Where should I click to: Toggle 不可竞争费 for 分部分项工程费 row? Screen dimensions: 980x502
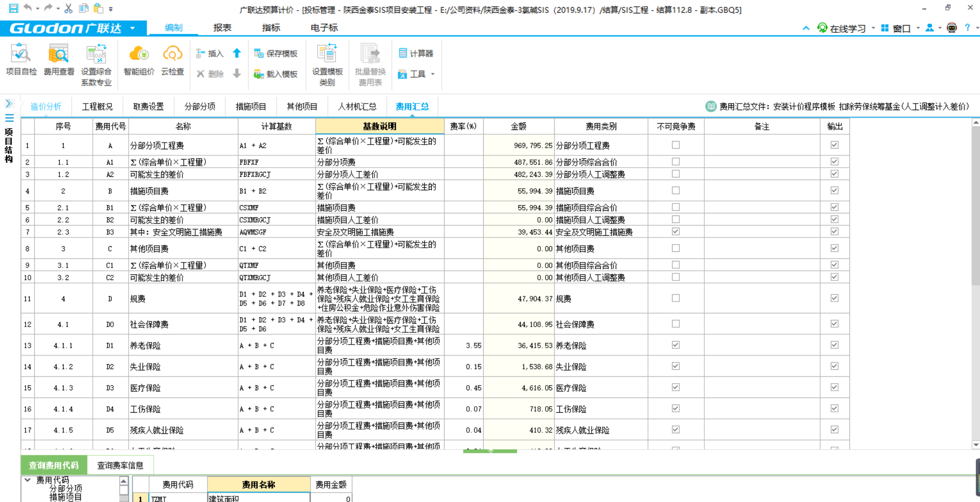676,145
